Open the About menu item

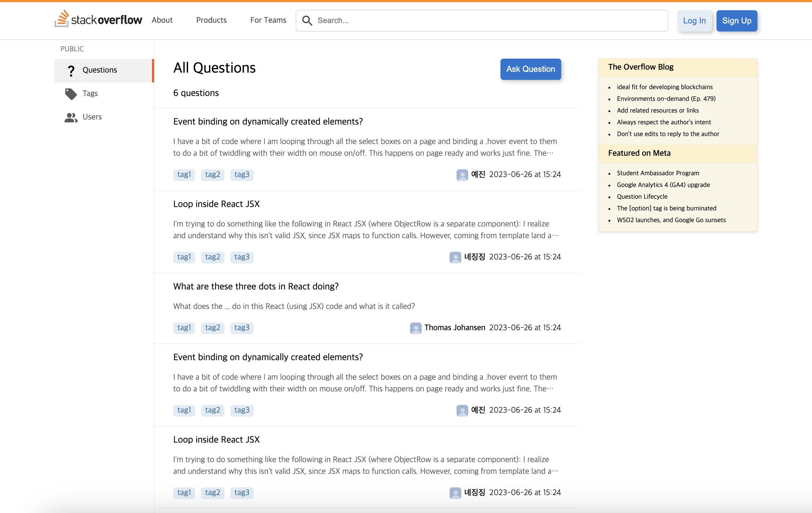tap(162, 20)
